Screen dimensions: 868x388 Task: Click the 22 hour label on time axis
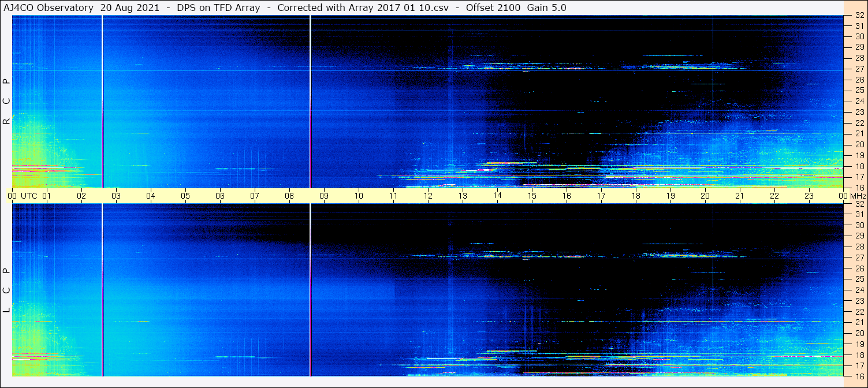[x=774, y=196]
